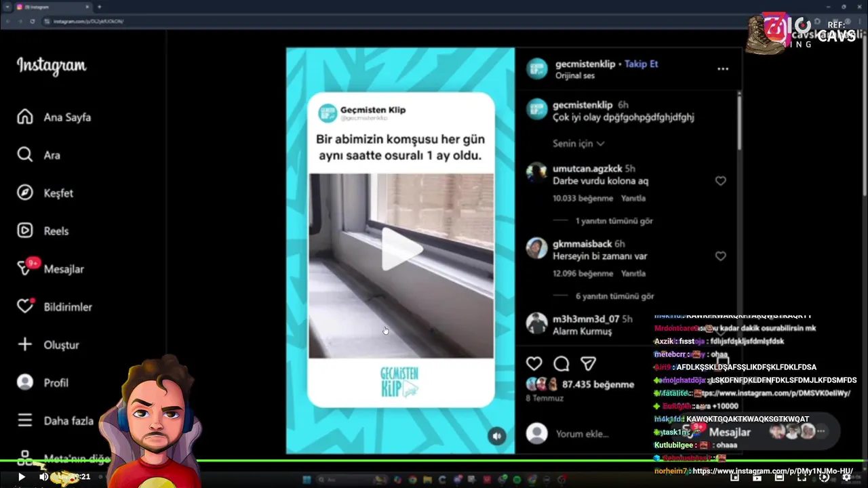The height and width of the screenshot is (488, 868).
Task: Like the post with heart icon
Action: click(534, 364)
